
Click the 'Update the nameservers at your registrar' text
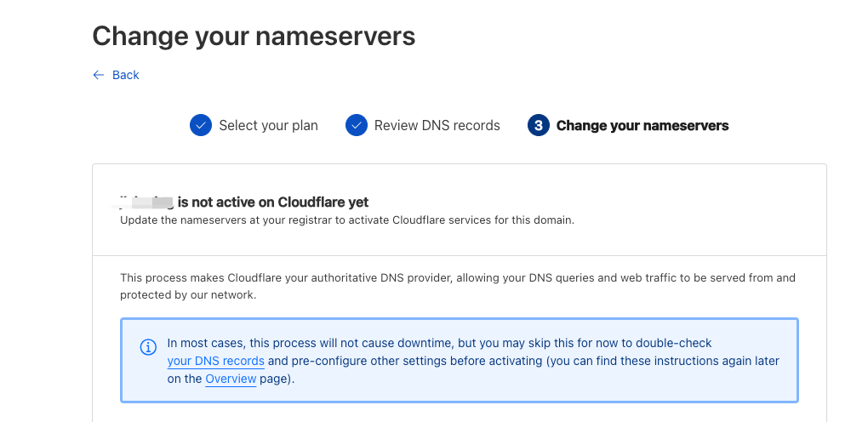click(347, 220)
